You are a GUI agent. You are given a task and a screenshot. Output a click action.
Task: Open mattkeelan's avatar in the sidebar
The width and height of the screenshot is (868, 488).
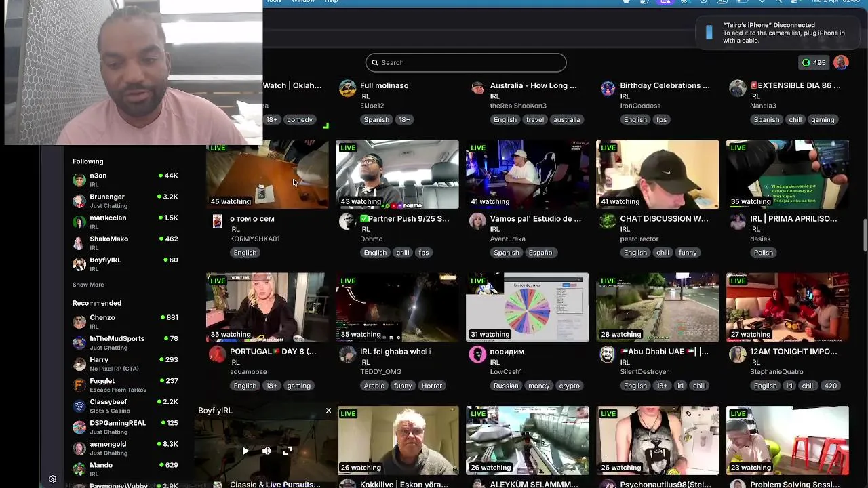click(x=79, y=222)
